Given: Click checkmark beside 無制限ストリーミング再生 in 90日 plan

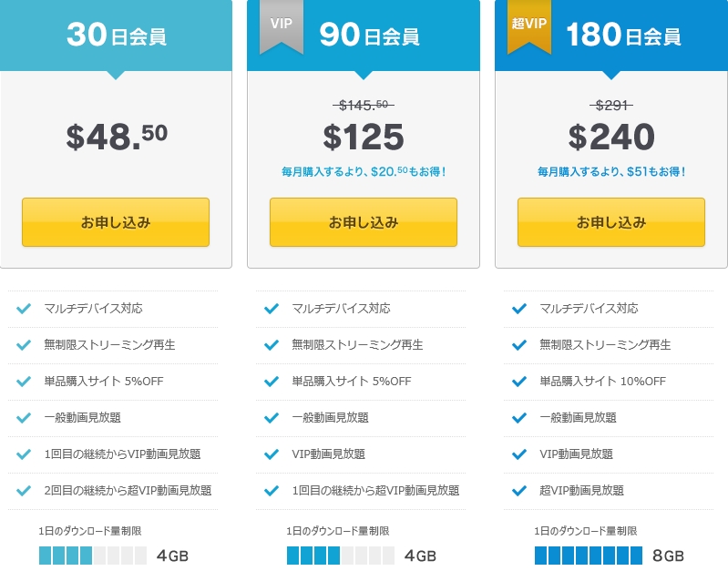Looking at the screenshot, I should click(x=272, y=345).
